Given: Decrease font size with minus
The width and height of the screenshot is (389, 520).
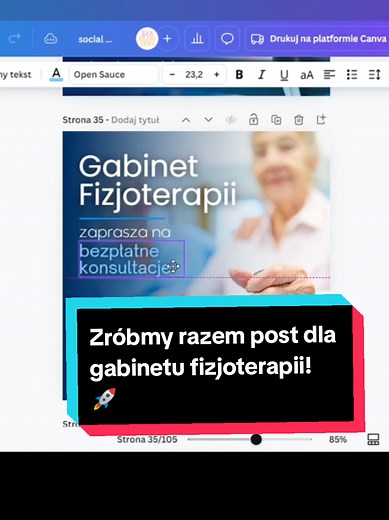Looking at the screenshot, I should click(172, 75).
